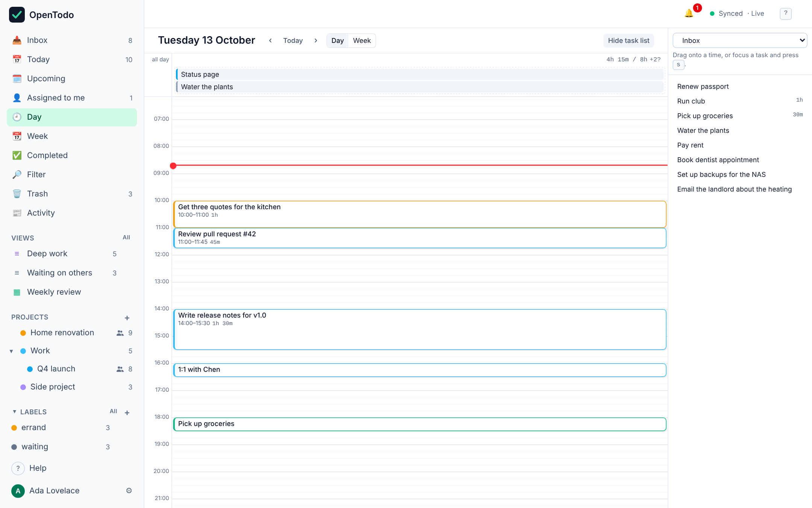Go to previous day with left chevron
The height and width of the screenshot is (508, 812).
270,41
